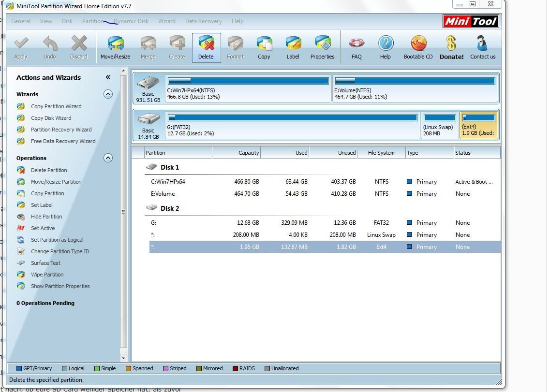
Task: Select the Move/Resize toolbar tool
Action: 116,48
